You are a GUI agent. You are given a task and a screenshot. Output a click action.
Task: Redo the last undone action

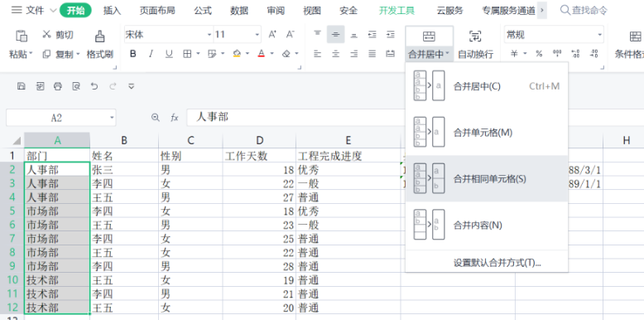pos(113,86)
